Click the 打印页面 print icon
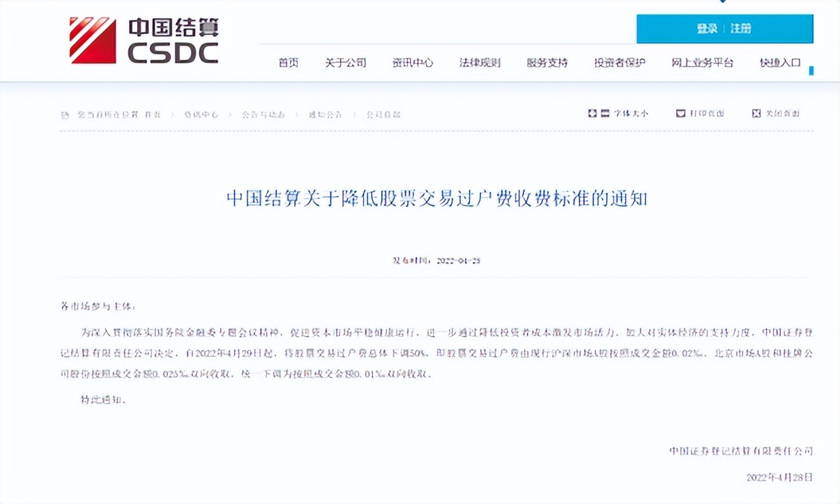The image size is (840, 504). 681,112
